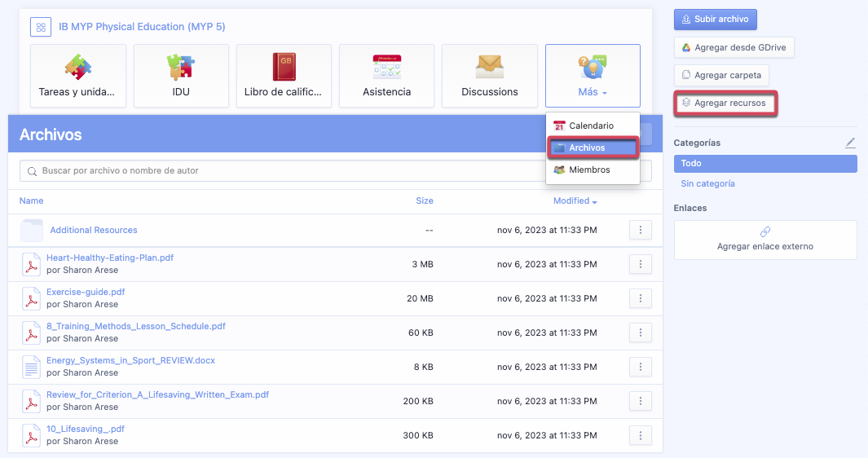Open the Tareas y unidades puzzle tile
The image size is (868, 458).
pos(77,75)
